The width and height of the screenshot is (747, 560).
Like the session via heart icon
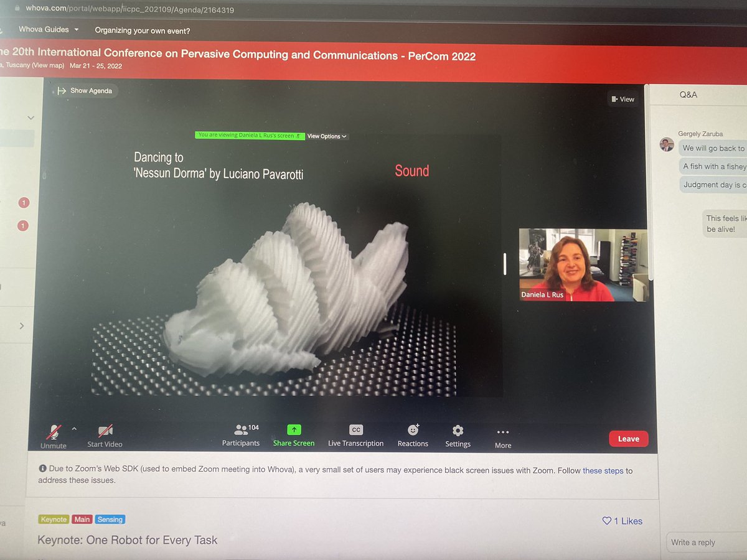tap(607, 521)
